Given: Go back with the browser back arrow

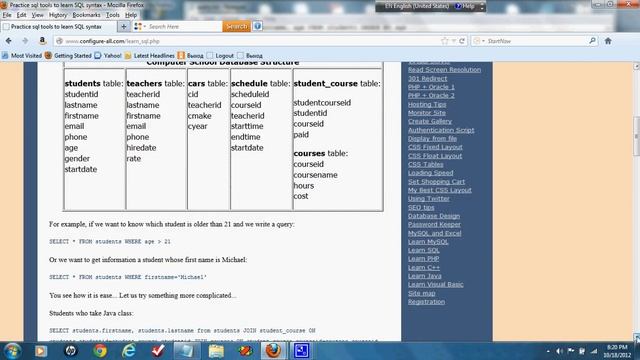Looking at the screenshot, I should pos(9,41).
